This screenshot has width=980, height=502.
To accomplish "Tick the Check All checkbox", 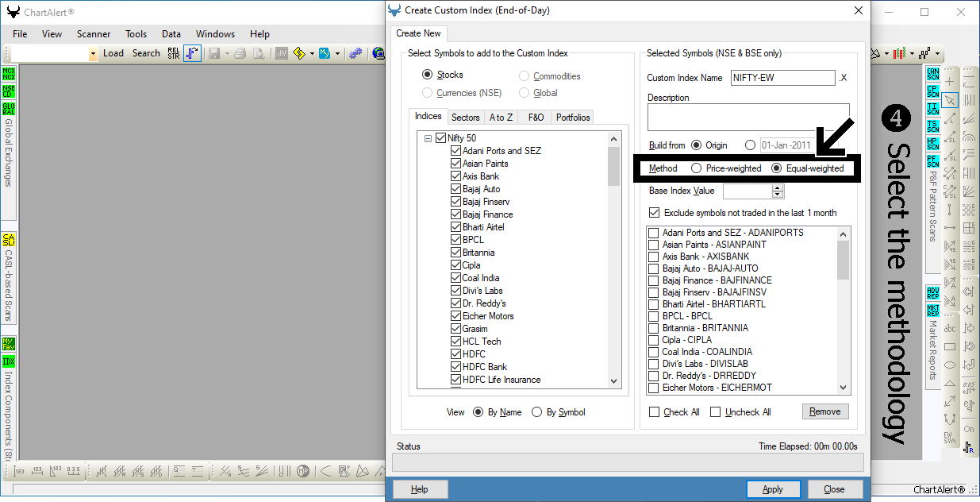I will 655,412.
